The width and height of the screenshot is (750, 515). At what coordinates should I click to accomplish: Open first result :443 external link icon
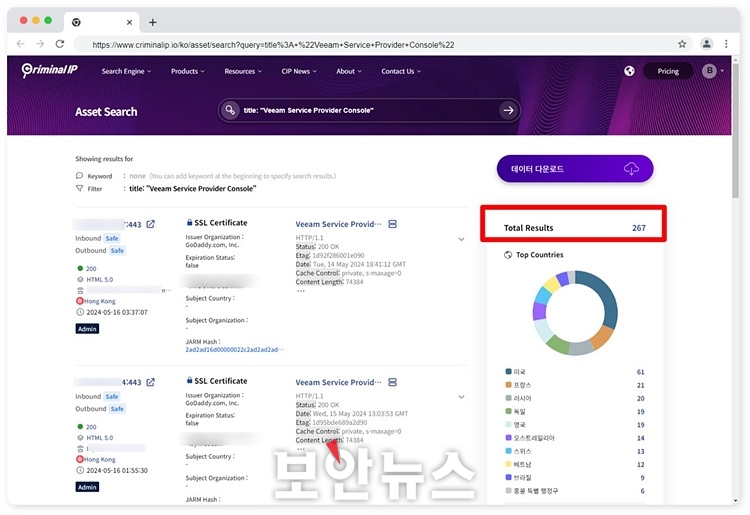tap(151, 224)
